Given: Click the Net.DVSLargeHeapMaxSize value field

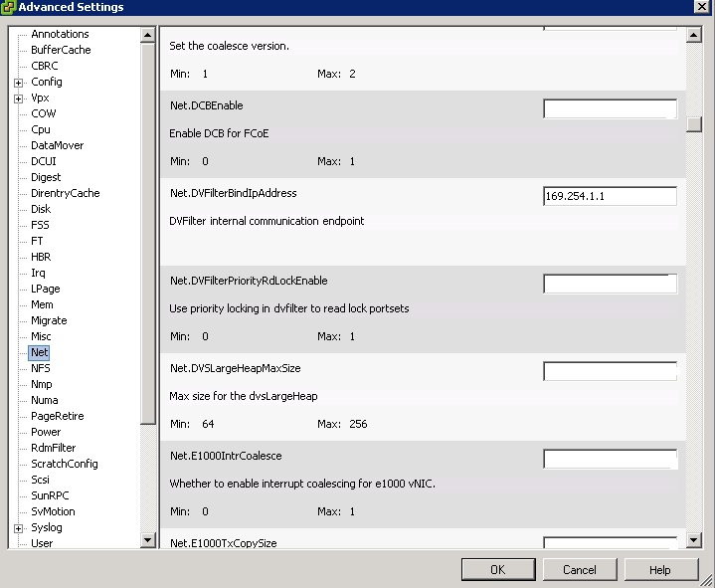Looking at the screenshot, I should [610, 371].
